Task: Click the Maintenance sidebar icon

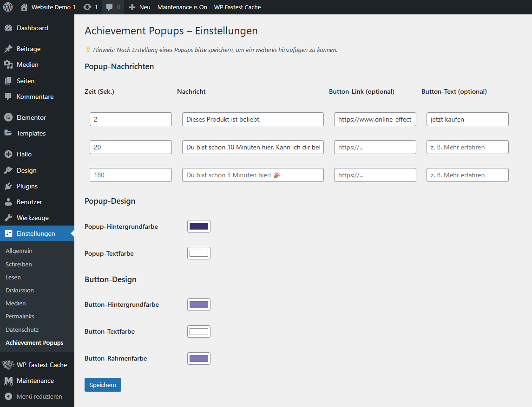Action: [8, 381]
